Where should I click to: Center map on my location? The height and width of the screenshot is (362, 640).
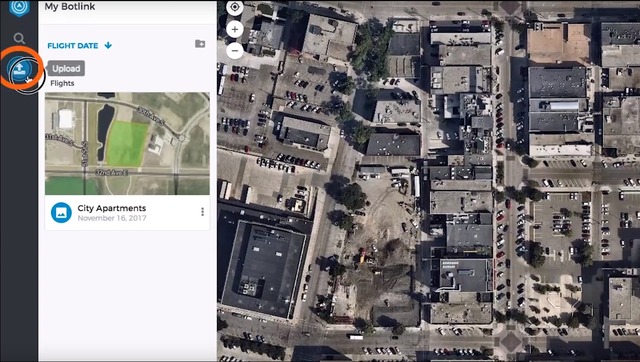coord(235,7)
